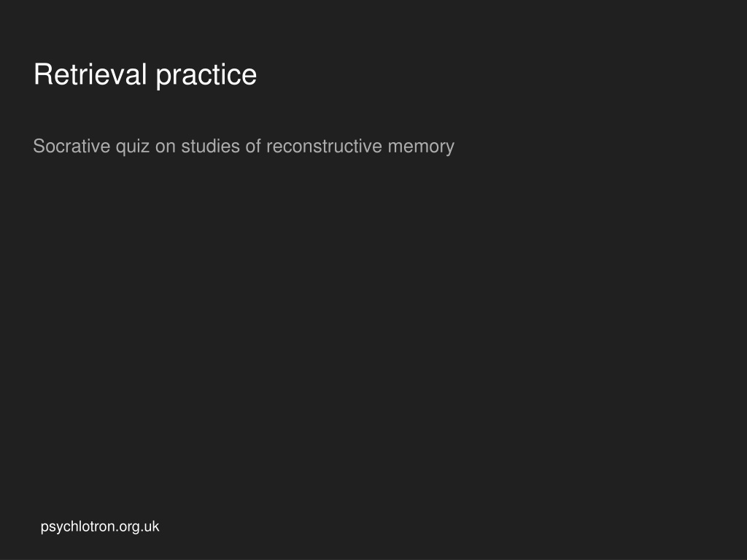The height and width of the screenshot is (560, 747).
Task: Select the Socrative quiz subtitle text
Action: pos(244,146)
